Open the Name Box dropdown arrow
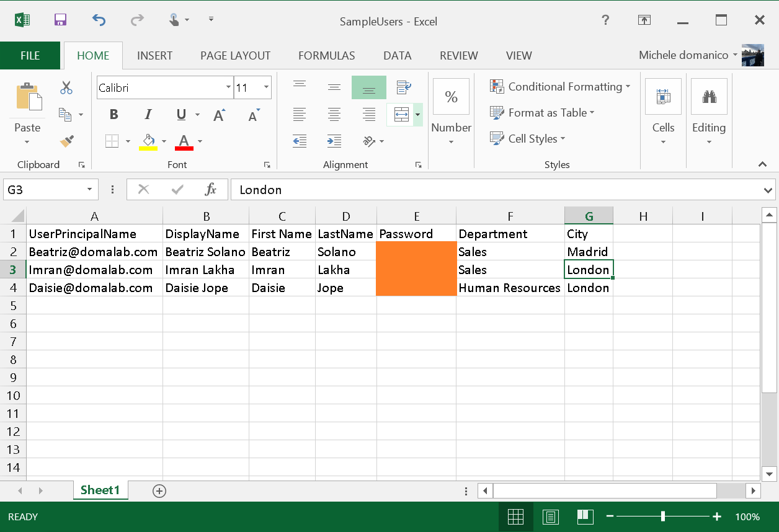This screenshot has height=532, width=779. [89, 190]
